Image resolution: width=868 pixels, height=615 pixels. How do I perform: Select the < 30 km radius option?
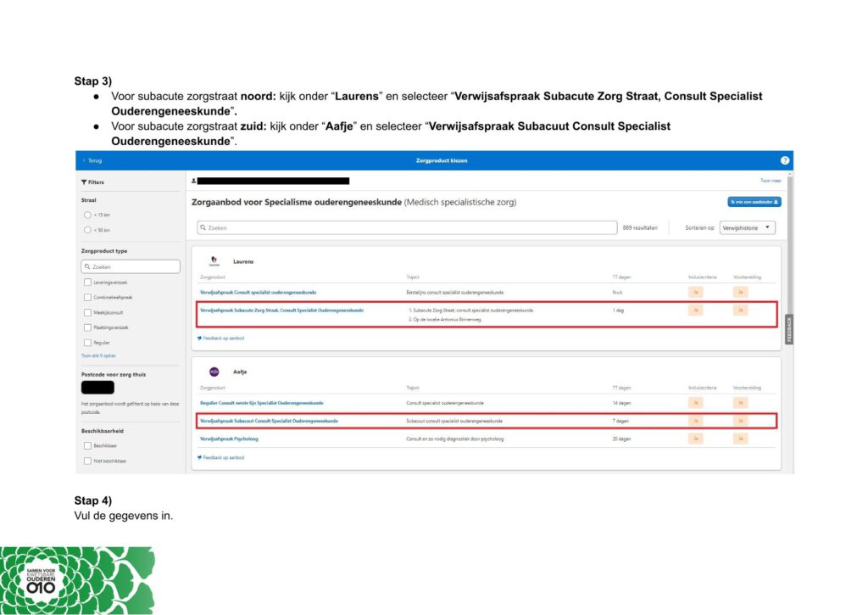pyautogui.click(x=87, y=230)
